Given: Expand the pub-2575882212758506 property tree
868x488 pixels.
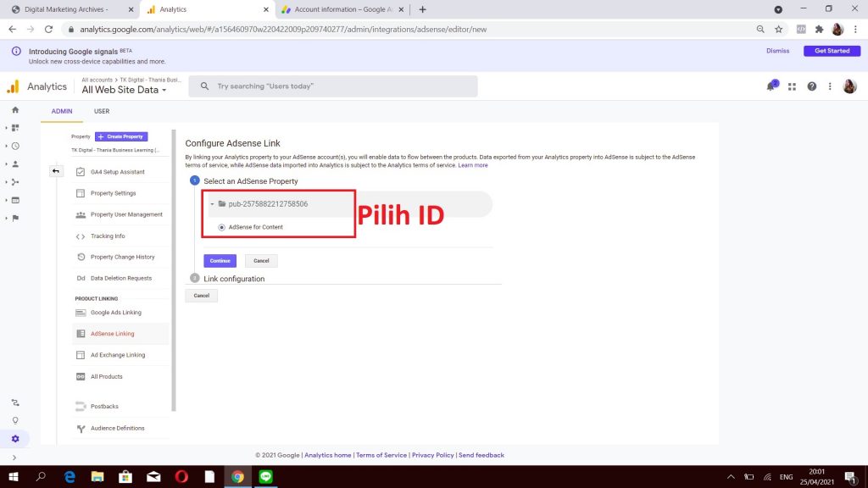Looking at the screenshot, I should click(x=212, y=204).
